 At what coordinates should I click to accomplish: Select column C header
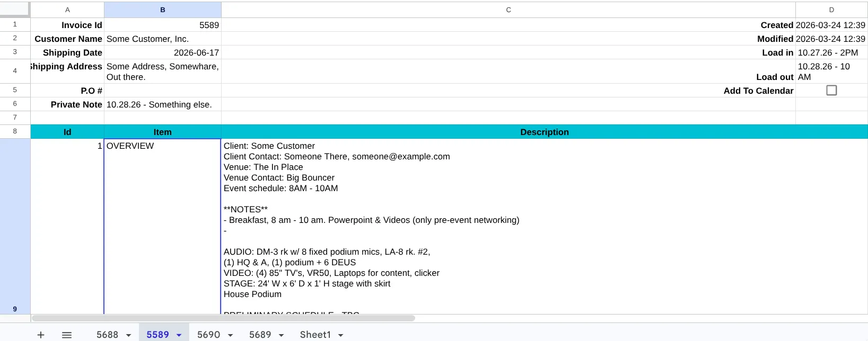pos(508,10)
